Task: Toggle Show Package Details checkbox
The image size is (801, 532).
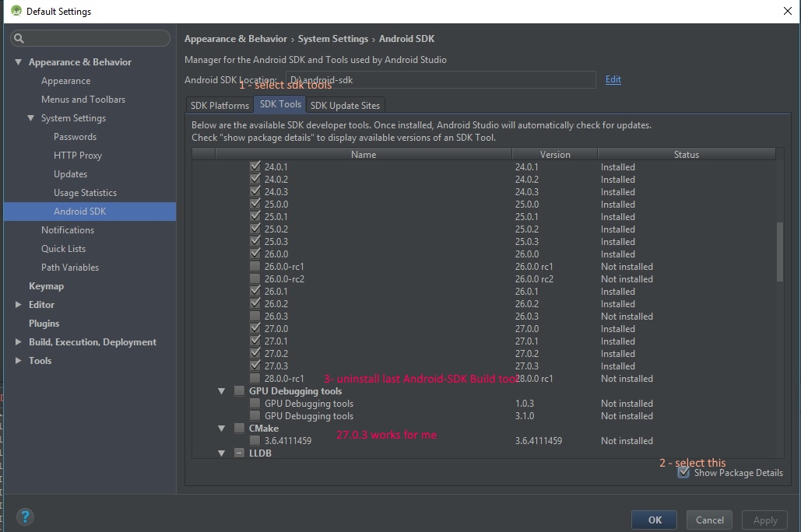Action: coord(683,472)
